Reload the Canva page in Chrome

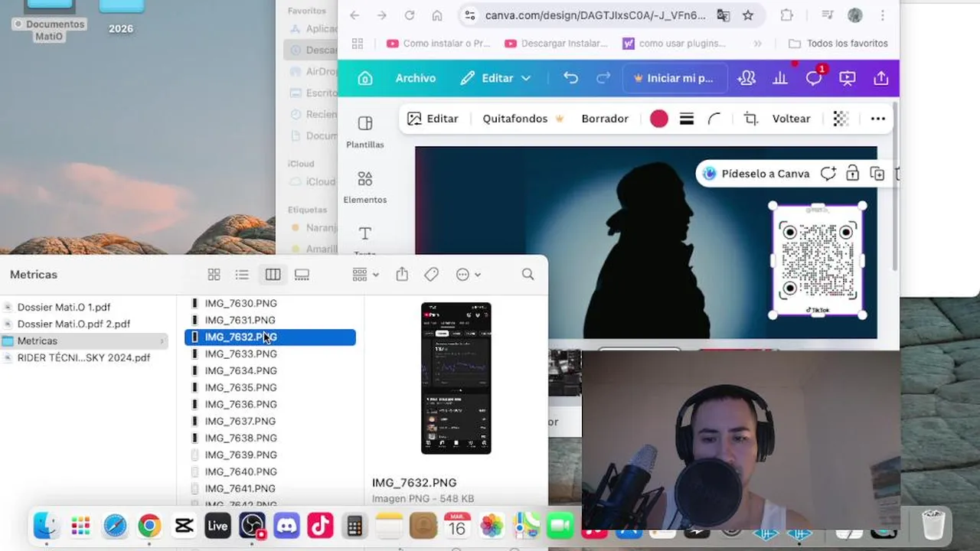(410, 15)
